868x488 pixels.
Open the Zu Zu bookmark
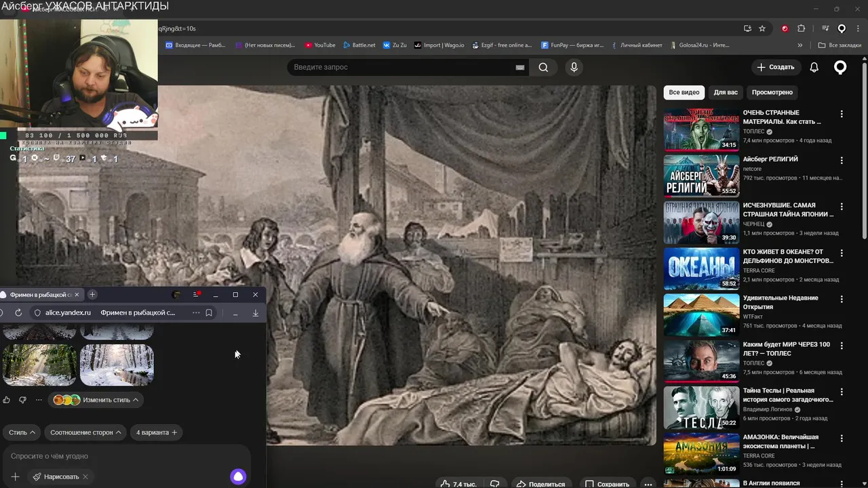[395, 45]
